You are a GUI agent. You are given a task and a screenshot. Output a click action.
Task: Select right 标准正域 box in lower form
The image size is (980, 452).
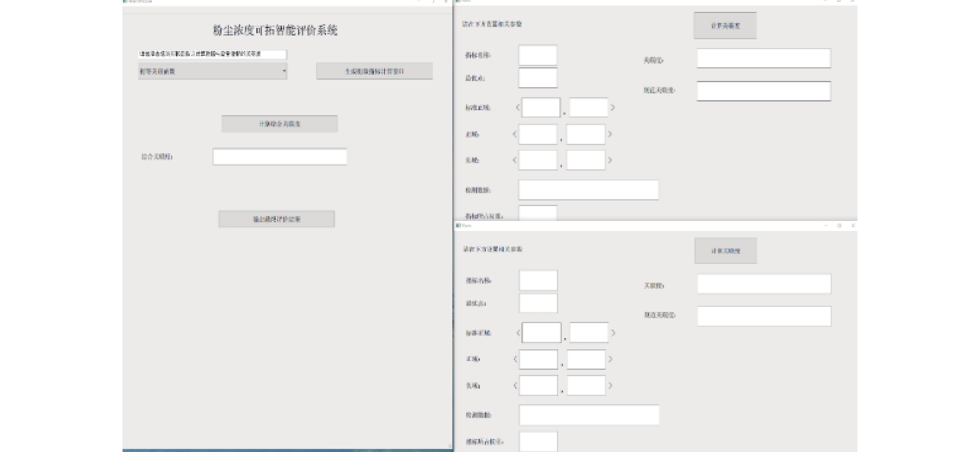589,332
